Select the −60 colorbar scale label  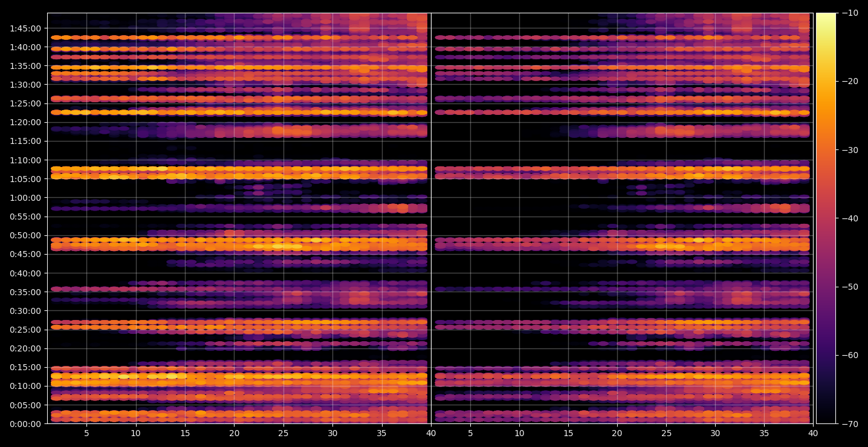[x=849, y=355]
